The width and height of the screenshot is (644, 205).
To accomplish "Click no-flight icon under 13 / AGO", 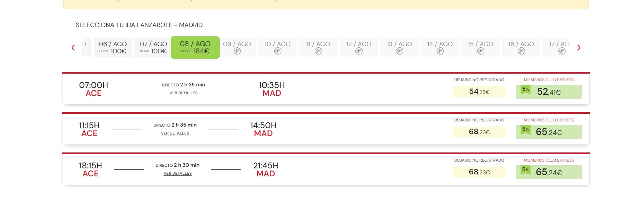I will (x=400, y=51).
